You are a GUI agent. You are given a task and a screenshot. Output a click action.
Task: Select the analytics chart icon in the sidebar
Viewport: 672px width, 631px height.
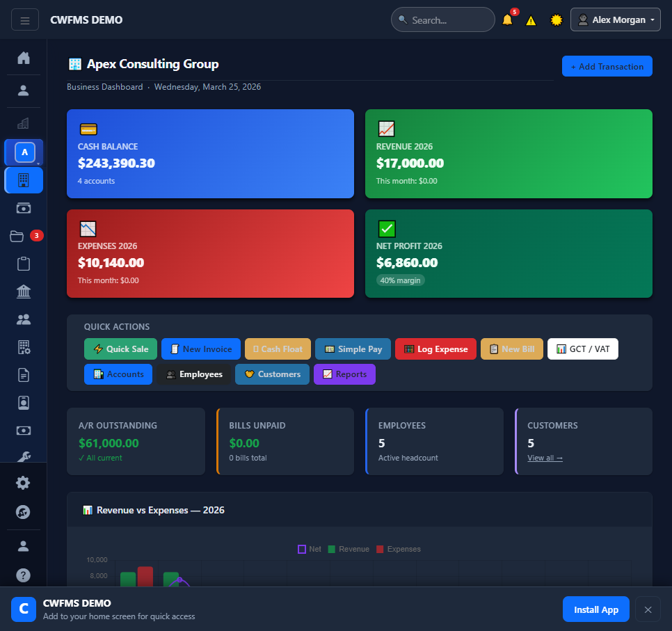tap(23, 124)
